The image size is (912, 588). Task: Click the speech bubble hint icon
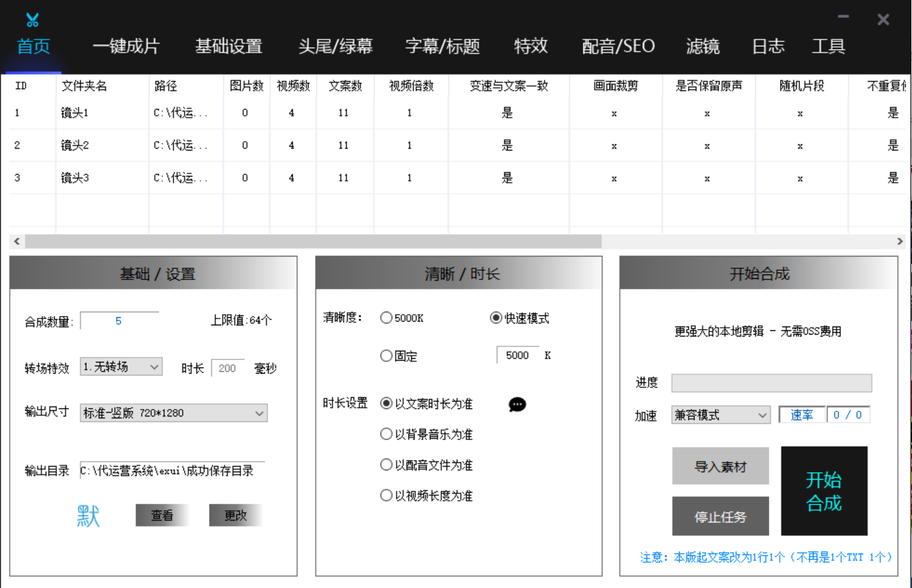tap(517, 405)
